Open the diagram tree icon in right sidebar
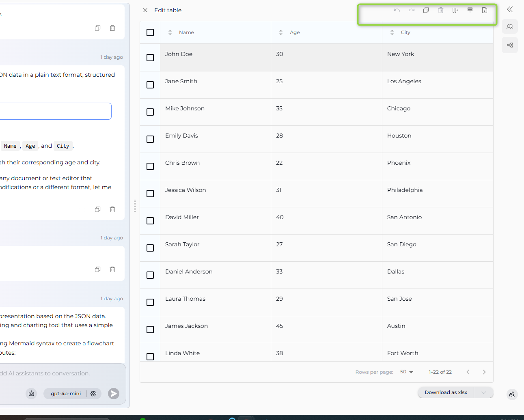524x420 pixels. [x=510, y=45]
